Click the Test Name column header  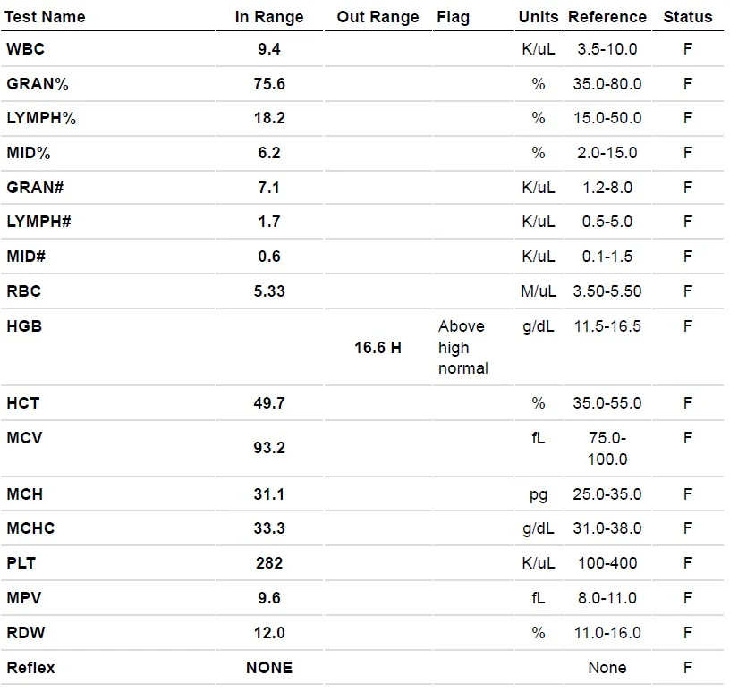(x=45, y=17)
